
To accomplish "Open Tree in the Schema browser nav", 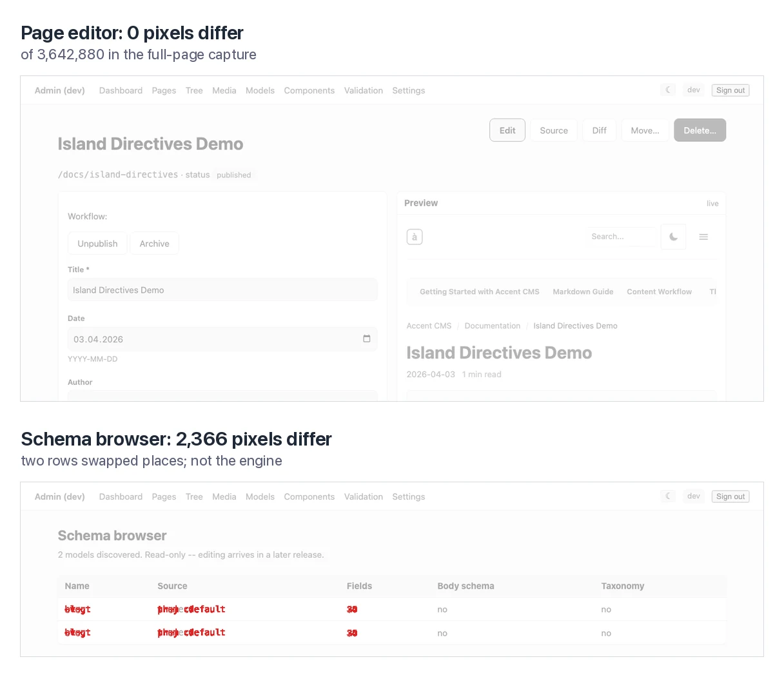I will click(x=194, y=496).
